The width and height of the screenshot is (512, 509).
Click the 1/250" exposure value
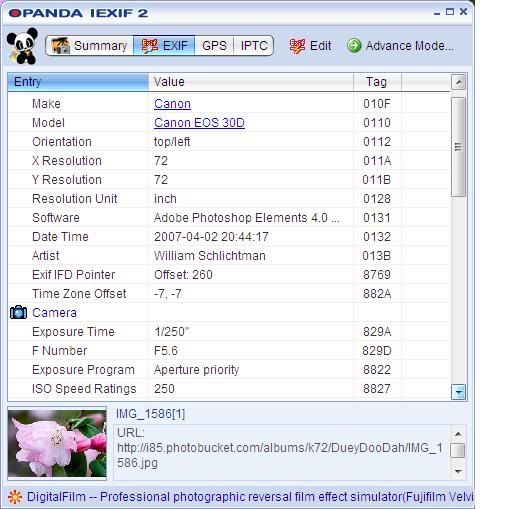171,332
